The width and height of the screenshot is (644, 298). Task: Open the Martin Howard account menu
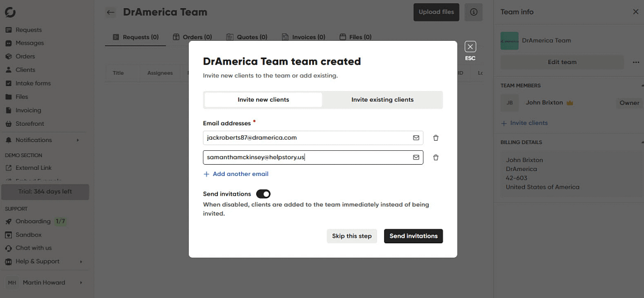(44, 282)
